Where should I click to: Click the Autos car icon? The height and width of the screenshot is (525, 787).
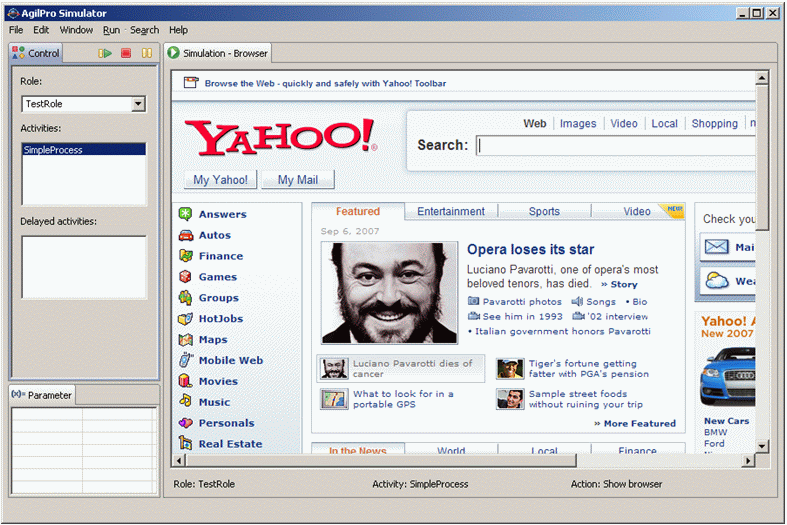[x=186, y=235]
